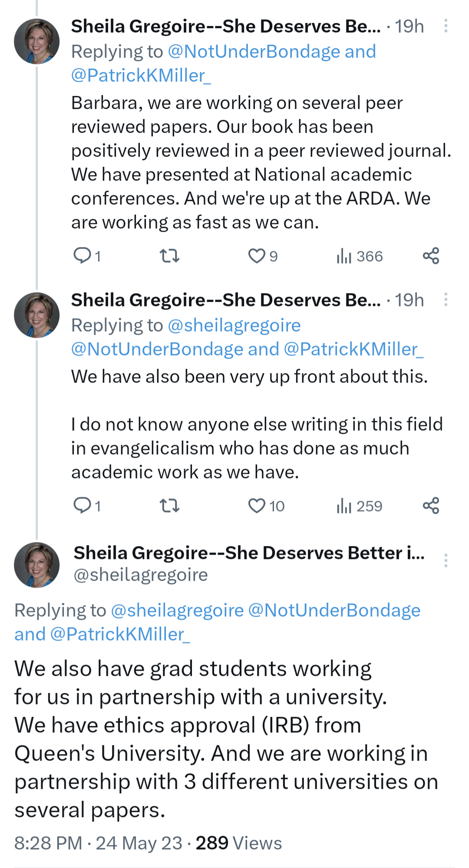The height and width of the screenshot is (868, 469).
Task: Open @sheilagregoire link in second tweet's reply line
Action: coord(234,325)
